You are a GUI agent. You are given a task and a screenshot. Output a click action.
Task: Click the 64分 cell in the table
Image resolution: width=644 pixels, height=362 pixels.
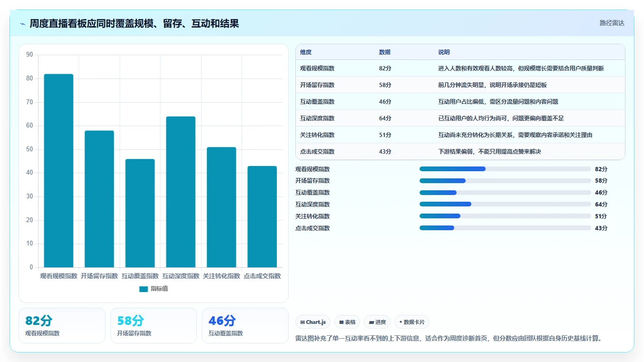385,118
